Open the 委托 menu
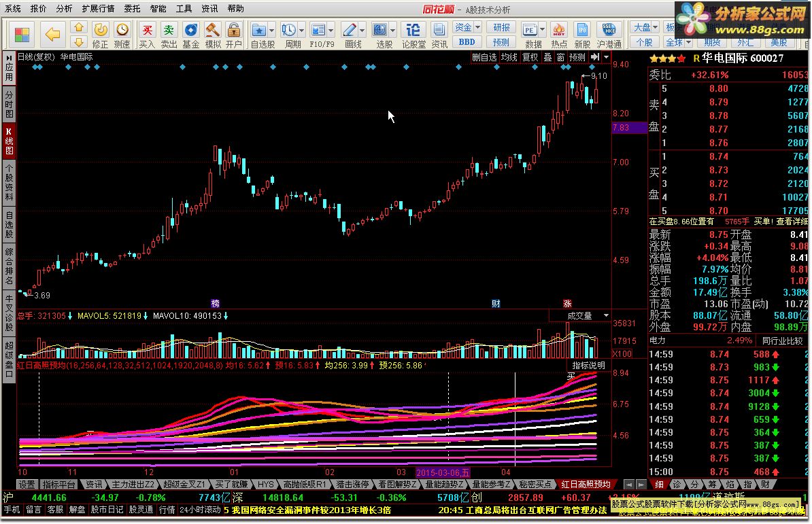The height and width of the screenshot is (524, 812). coord(132,9)
